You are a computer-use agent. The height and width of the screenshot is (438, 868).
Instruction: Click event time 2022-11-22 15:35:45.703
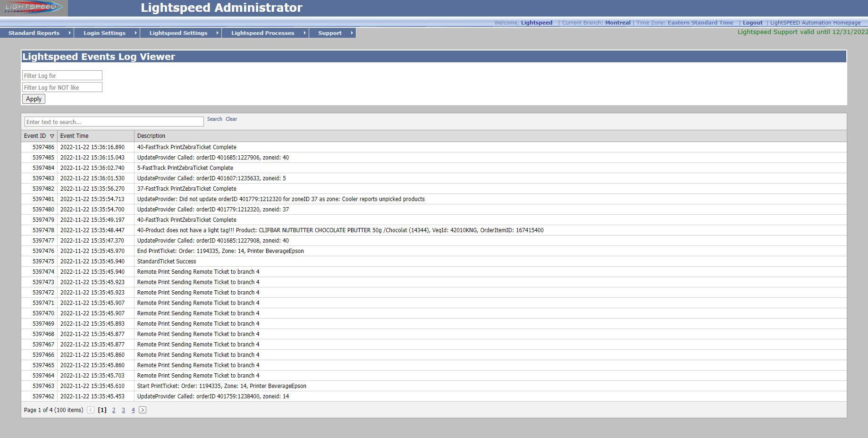pos(93,376)
